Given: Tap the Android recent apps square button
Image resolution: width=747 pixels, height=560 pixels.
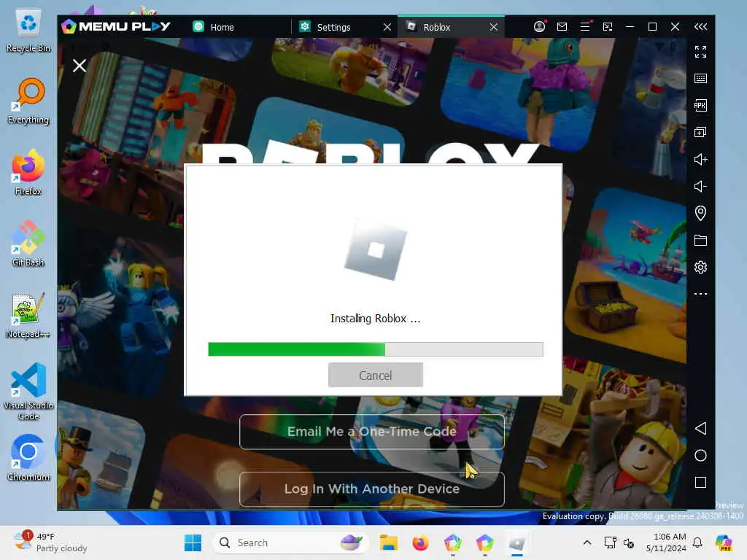Looking at the screenshot, I should pos(700,483).
